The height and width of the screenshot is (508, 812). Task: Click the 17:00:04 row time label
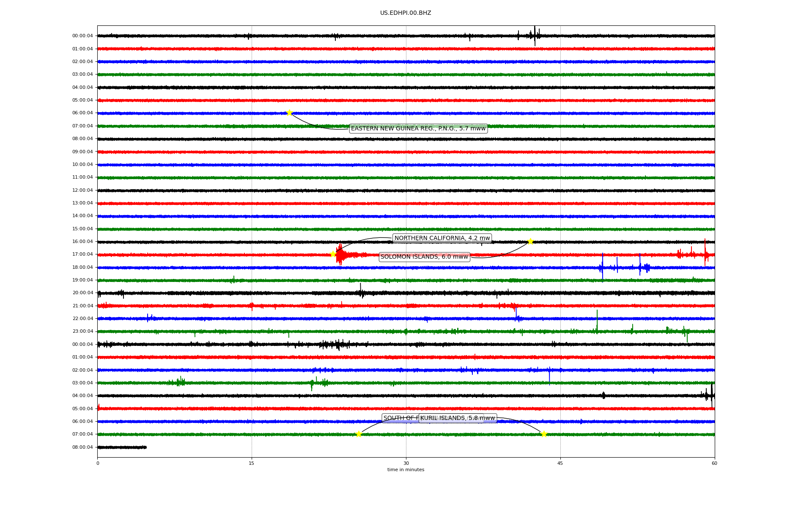coord(82,254)
